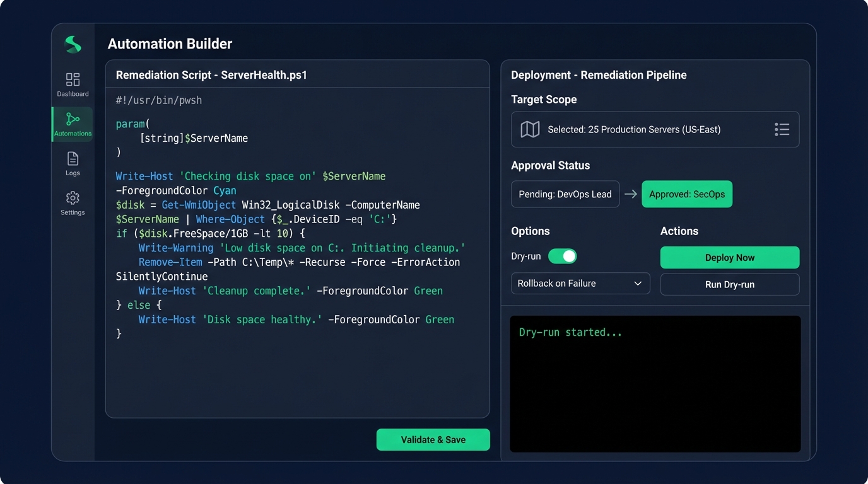Select the Remediation Script - ServerHealth.ps1 tab
Screen dimensions: 868x484
pyautogui.click(x=211, y=74)
